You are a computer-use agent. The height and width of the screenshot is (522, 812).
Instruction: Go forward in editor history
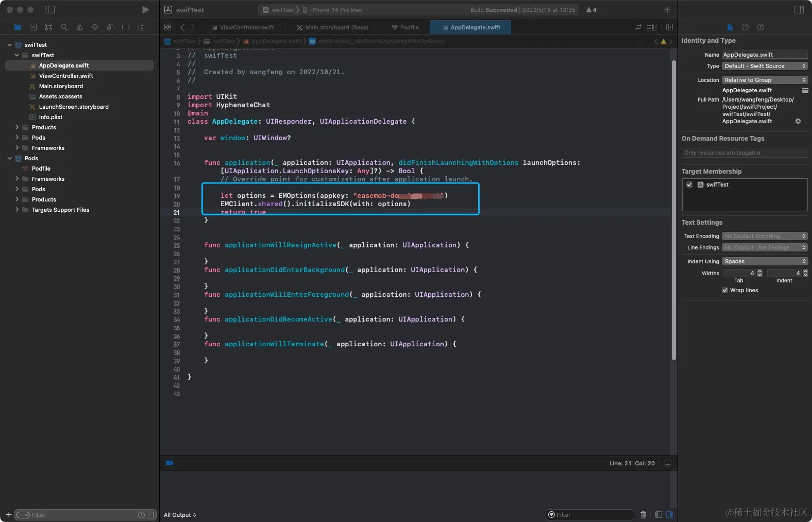pos(193,27)
